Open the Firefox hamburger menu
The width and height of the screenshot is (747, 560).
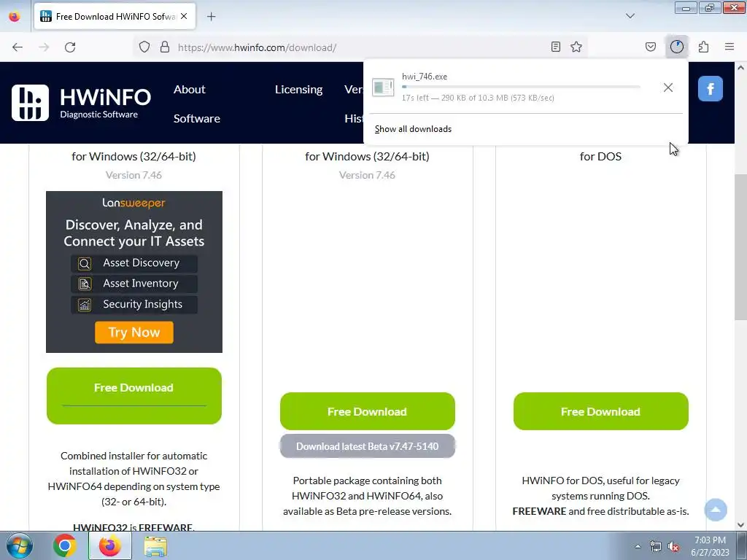[729, 47]
